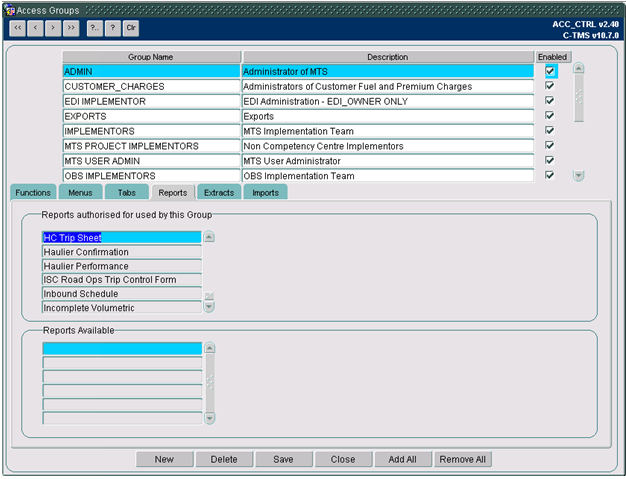The width and height of the screenshot is (626, 479).
Task: Select the Reports tab
Action: point(172,192)
